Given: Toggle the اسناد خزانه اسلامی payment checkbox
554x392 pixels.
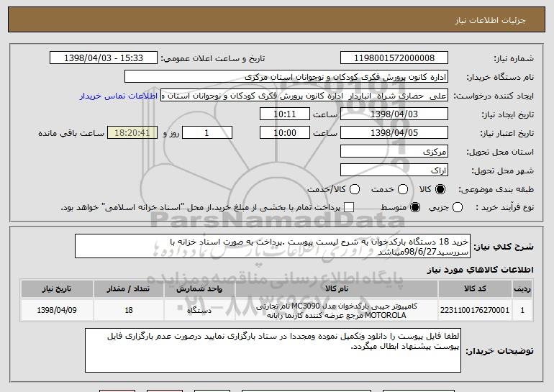Looking at the screenshot, I should (x=349, y=207).
